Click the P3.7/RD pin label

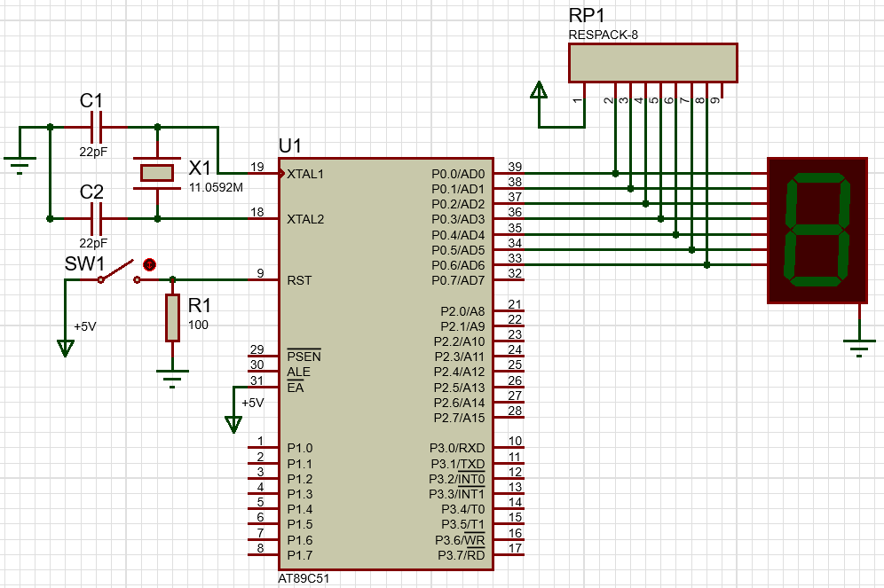[x=462, y=555]
